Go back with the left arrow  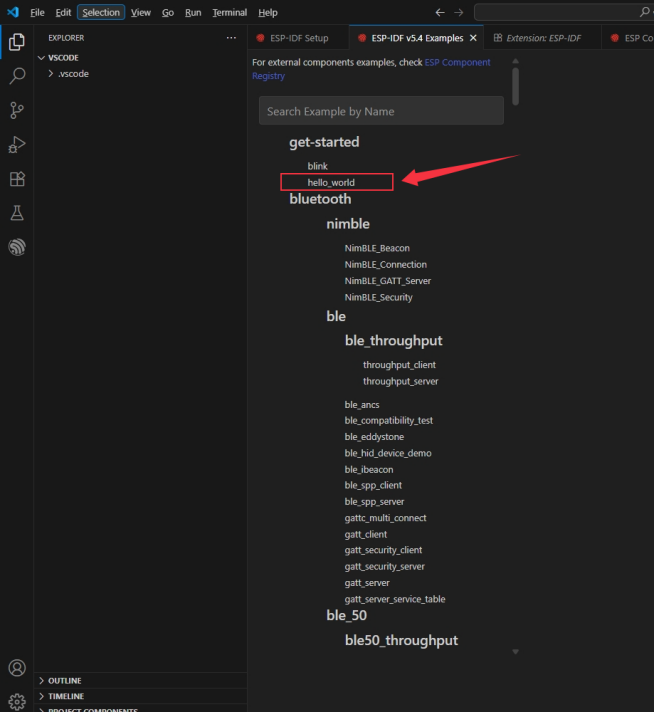pos(440,12)
